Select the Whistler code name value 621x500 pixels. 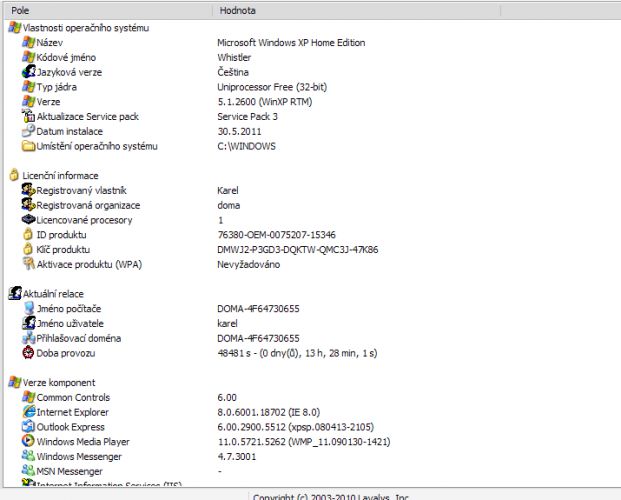234,57
